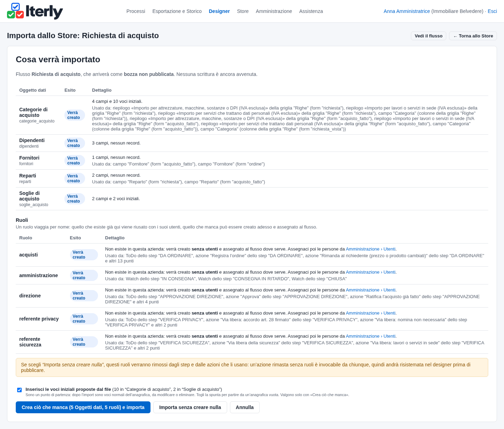
Task: Select the 'referente sicurezza' role name
Action: coord(30,342)
